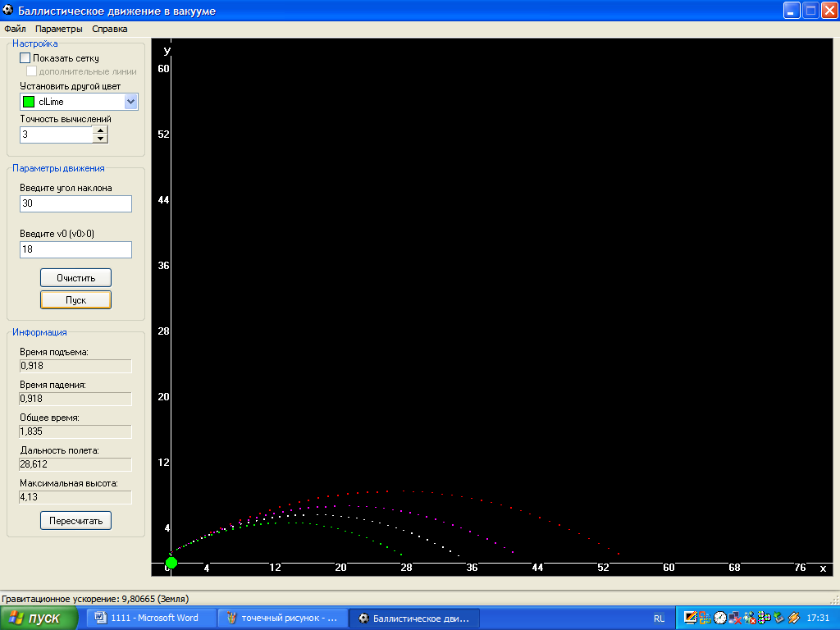Enable the 'Показать сетку' checkbox
This screenshot has width=840, height=630.
(25, 58)
